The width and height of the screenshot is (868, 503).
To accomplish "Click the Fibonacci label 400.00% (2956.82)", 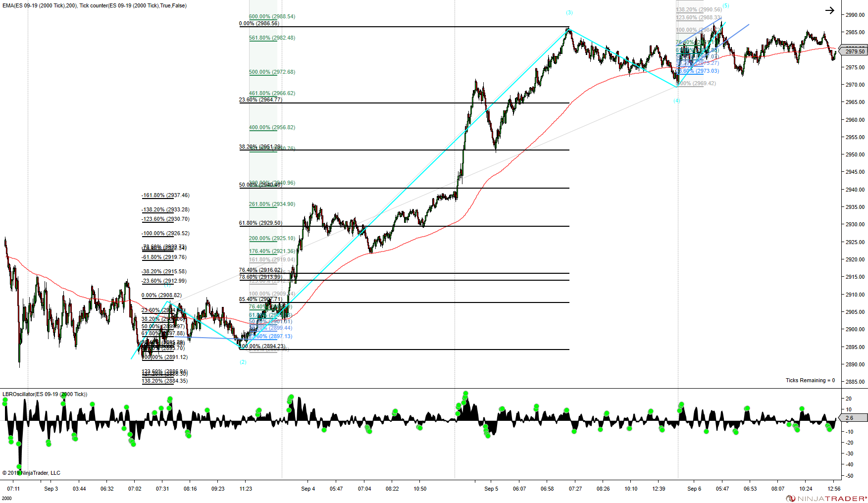I will pos(272,127).
